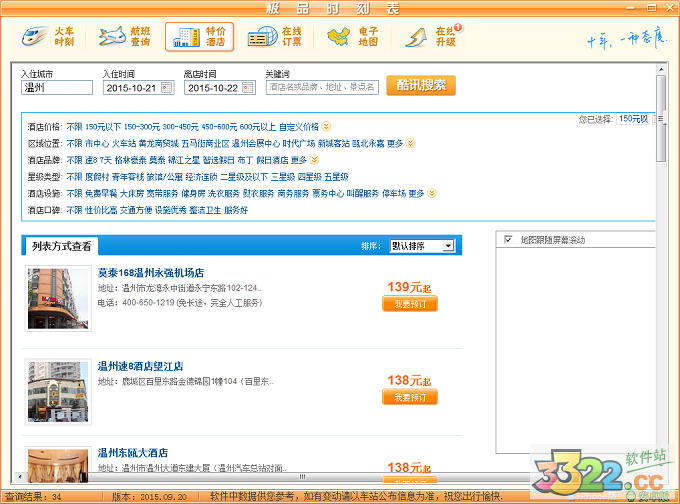Click thumbnail of 温州东瓯大酒店

[58, 464]
